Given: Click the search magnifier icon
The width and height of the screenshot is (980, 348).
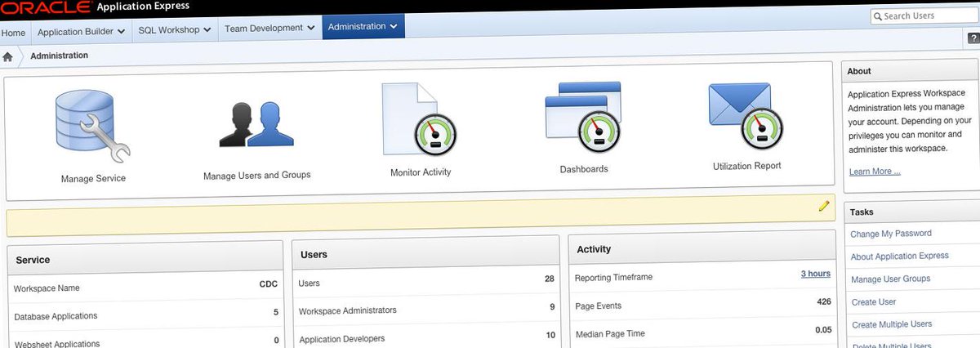Looking at the screenshot, I should click(878, 16).
